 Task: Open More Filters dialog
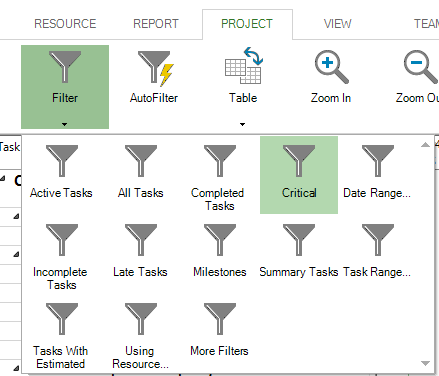[x=220, y=333]
